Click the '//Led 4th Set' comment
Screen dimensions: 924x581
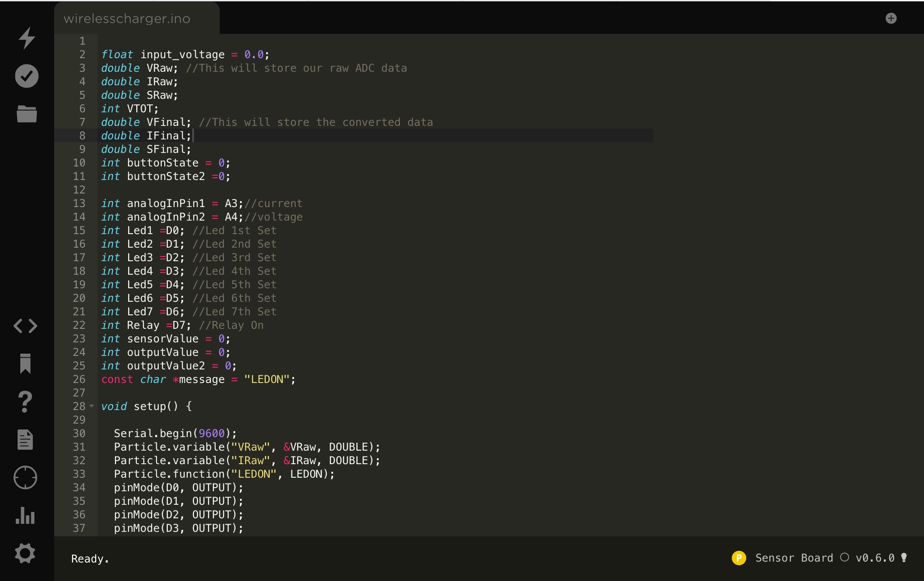235,271
